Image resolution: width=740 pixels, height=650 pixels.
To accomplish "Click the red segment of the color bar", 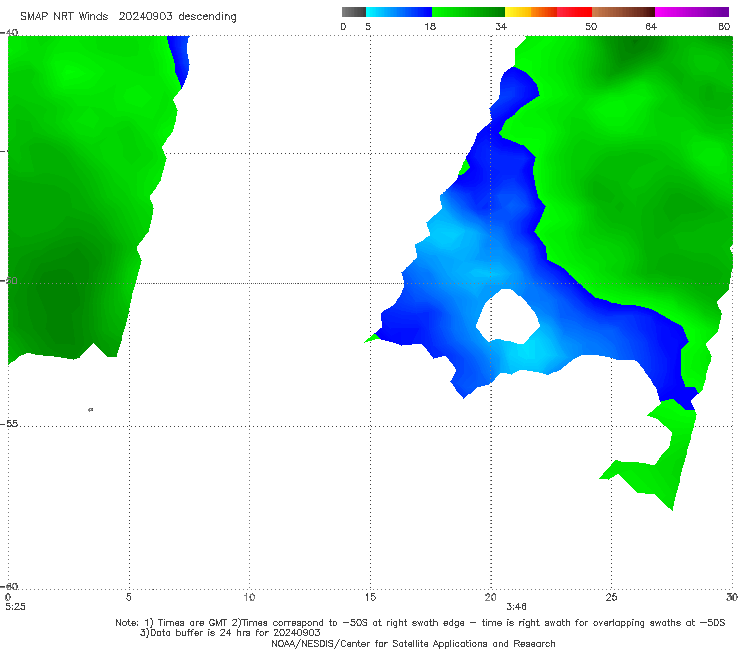I will 574,12.
